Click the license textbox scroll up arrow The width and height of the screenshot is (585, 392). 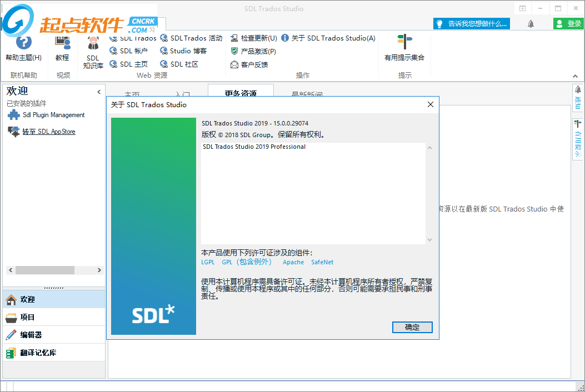pyautogui.click(x=430, y=148)
